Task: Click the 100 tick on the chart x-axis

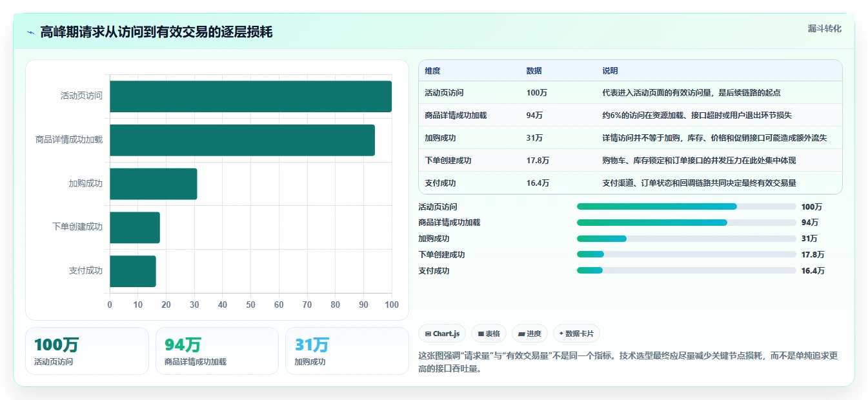Action: [x=392, y=305]
